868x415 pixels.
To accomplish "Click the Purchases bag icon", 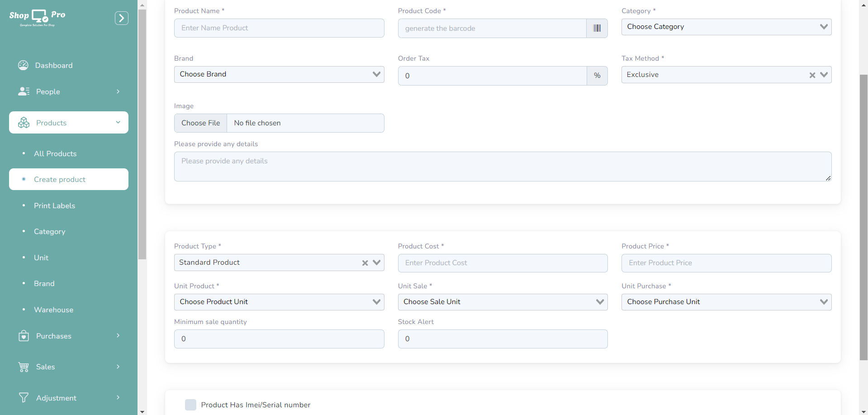I will pos(24,336).
